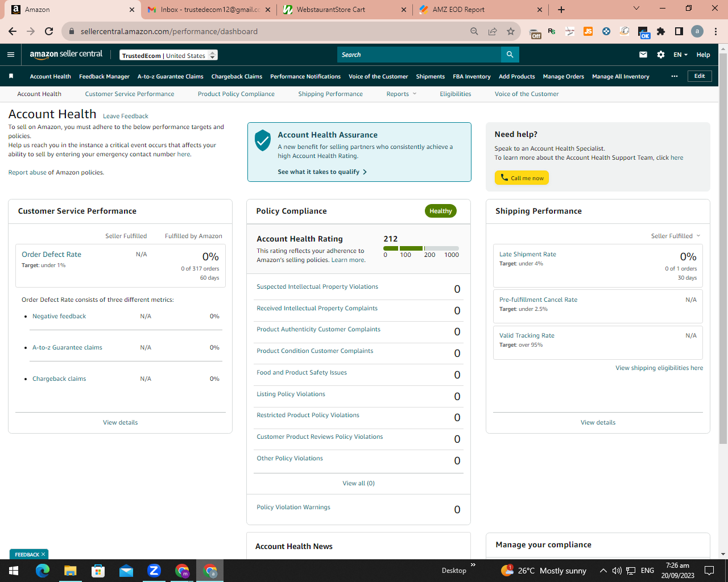
Task: Expand the taskbar Desktop toolbar chevron
Action: [473, 565]
